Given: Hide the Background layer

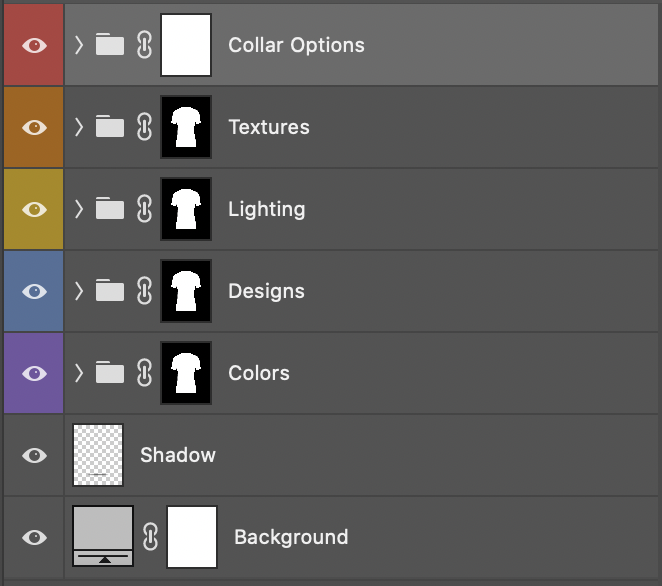Looking at the screenshot, I should 34,537.
